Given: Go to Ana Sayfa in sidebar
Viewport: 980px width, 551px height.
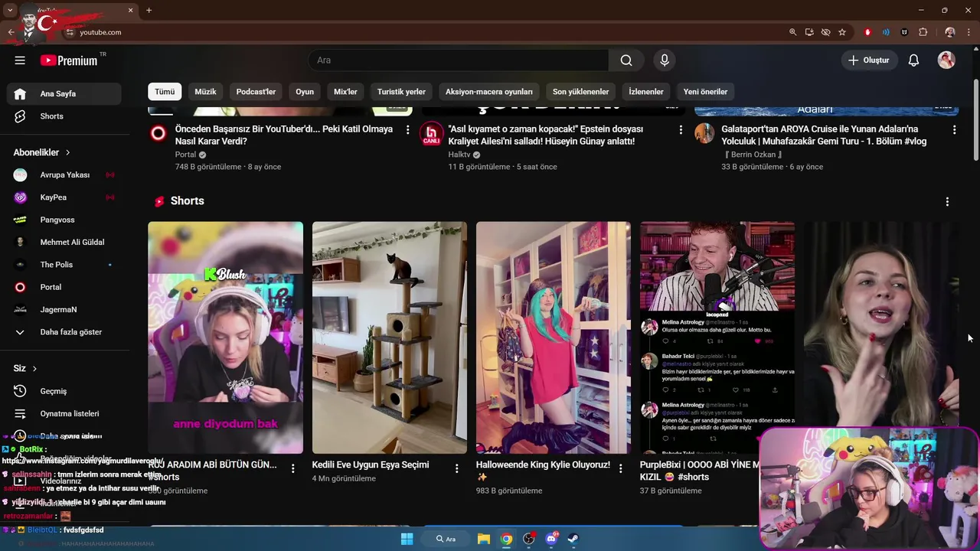Looking at the screenshot, I should point(64,93).
